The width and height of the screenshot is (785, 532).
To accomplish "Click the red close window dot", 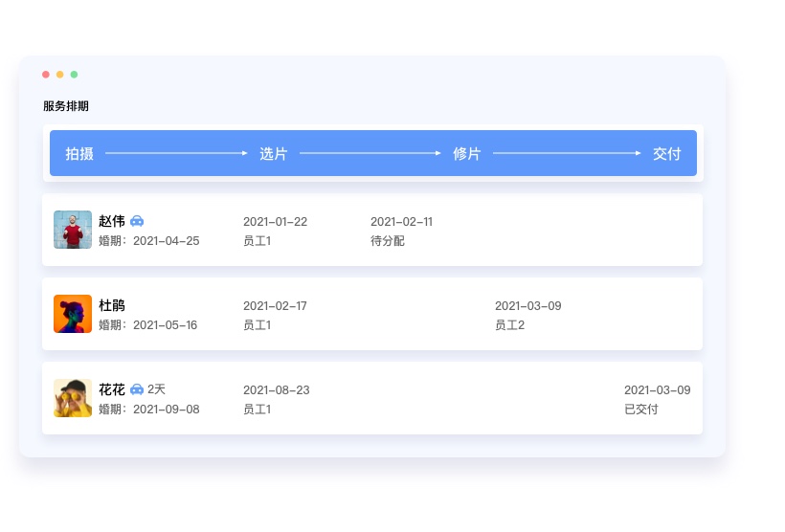I will click(x=46, y=75).
